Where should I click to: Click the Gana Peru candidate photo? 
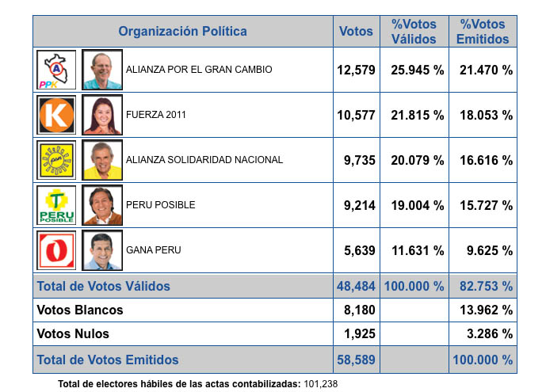pyautogui.click(x=101, y=250)
